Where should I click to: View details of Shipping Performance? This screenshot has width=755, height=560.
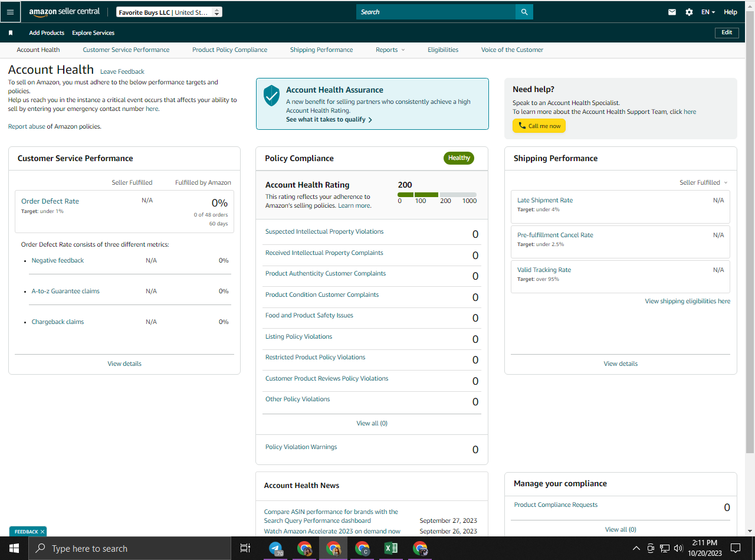click(621, 364)
